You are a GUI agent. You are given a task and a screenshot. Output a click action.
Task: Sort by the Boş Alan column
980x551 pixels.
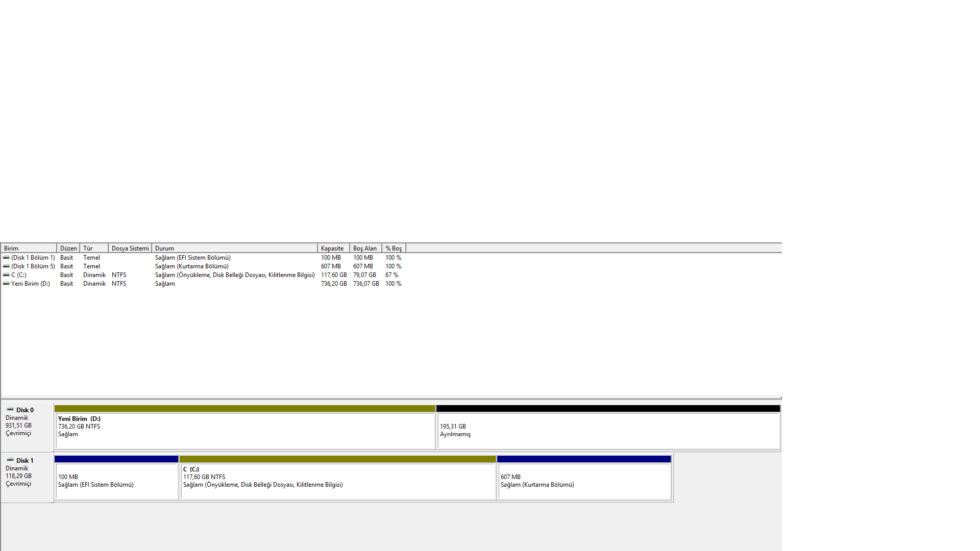[x=365, y=248]
